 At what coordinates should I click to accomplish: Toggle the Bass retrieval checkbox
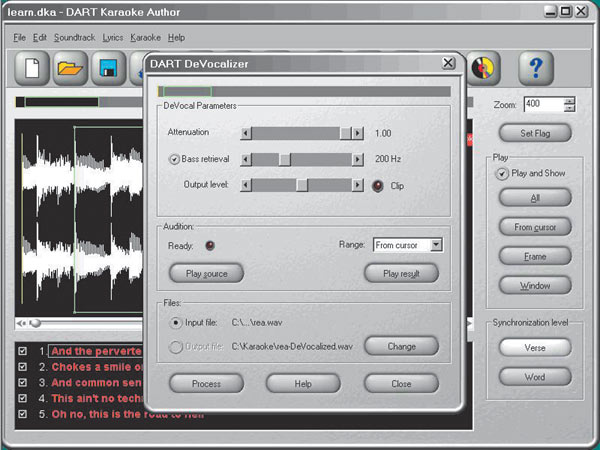(174, 159)
